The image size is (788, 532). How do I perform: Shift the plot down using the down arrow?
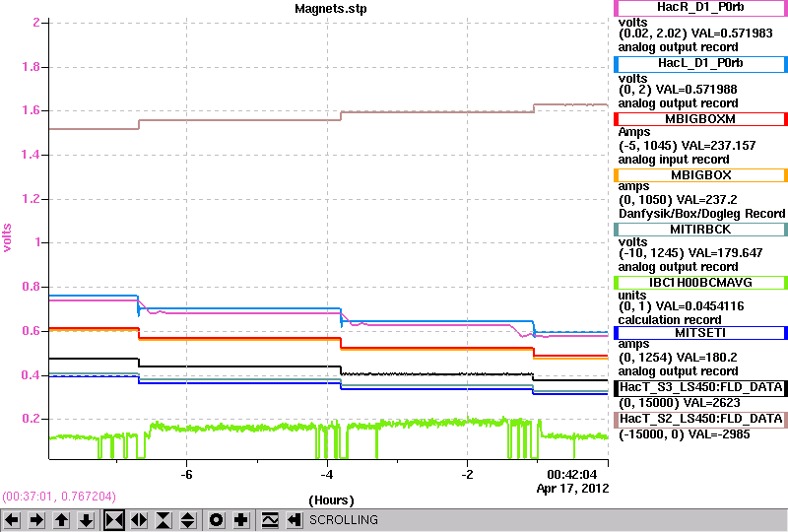click(x=87, y=520)
